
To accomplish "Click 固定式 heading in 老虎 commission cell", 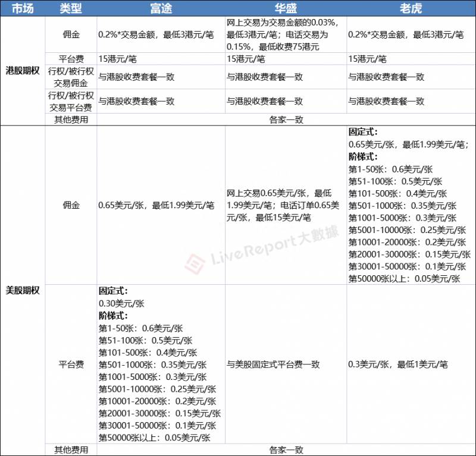I will [x=363, y=132].
